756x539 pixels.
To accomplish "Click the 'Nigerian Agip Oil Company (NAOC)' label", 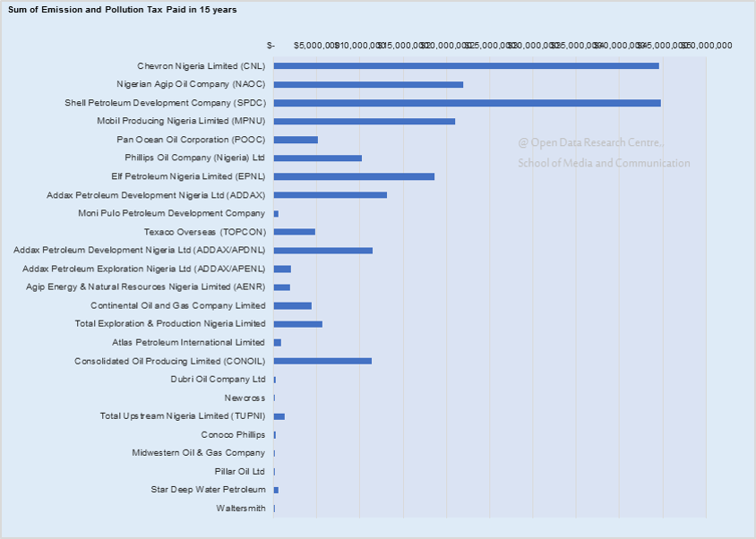I will [x=191, y=84].
